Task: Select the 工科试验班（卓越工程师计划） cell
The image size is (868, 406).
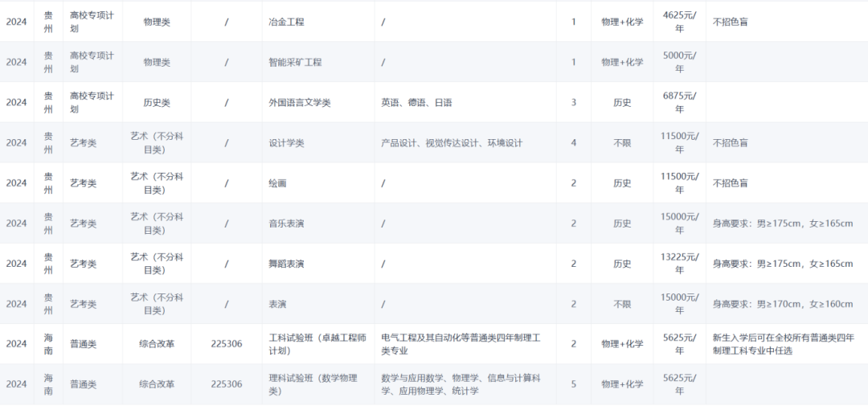Action: click(x=317, y=345)
